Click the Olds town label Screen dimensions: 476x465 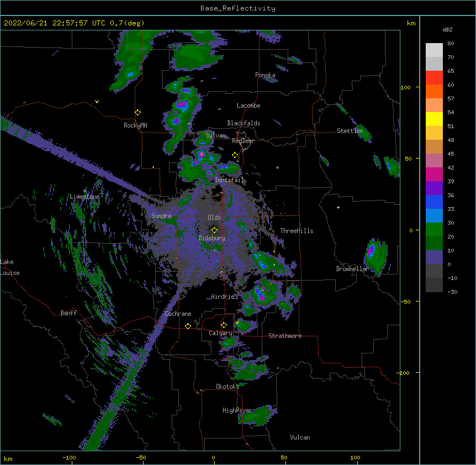click(x=214, y=218)
